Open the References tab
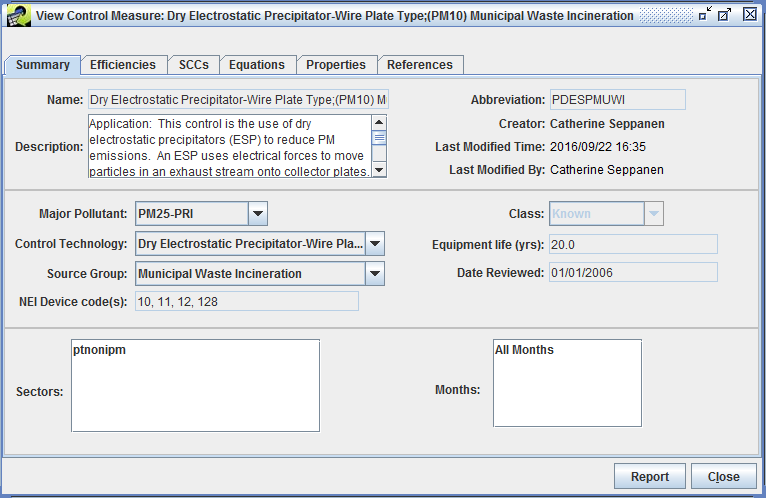This screenshot has width=766, height=498. (x=420, y=65)
